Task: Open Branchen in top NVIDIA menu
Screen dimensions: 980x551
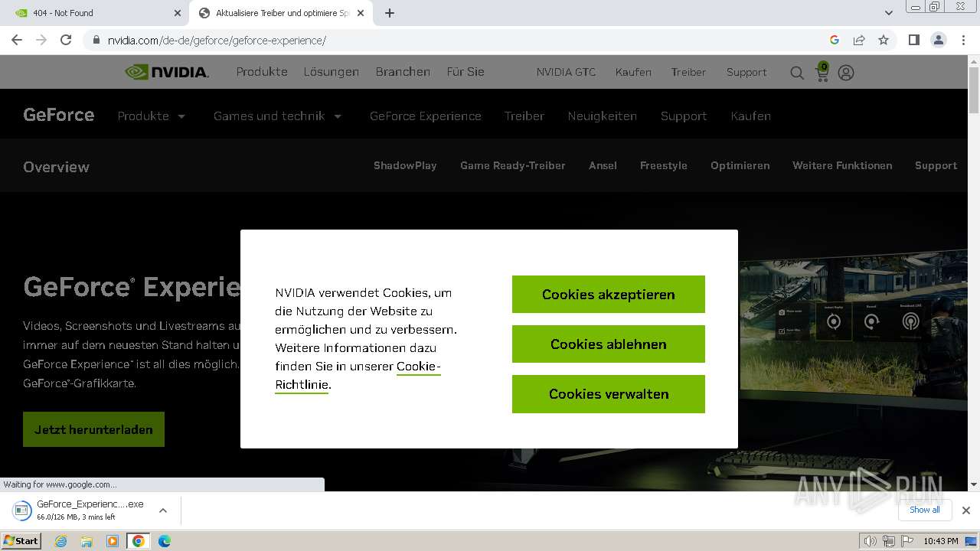Action: [403, 72]
